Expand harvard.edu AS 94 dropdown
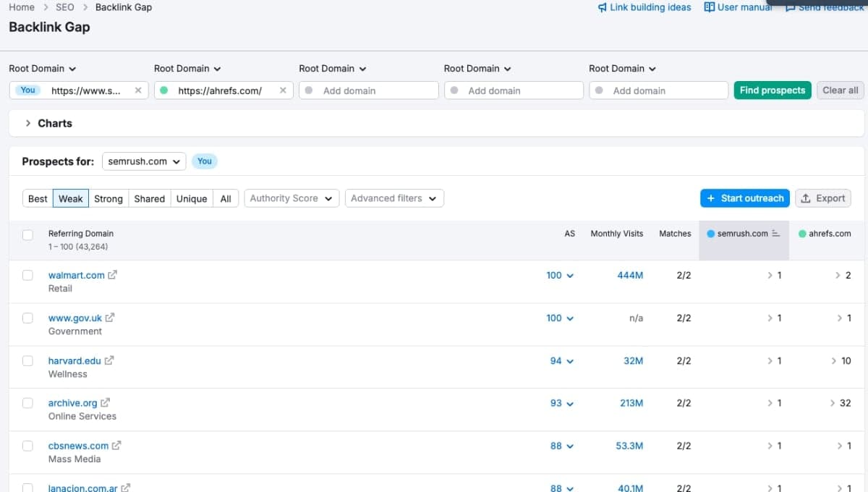 coord(561,361)
